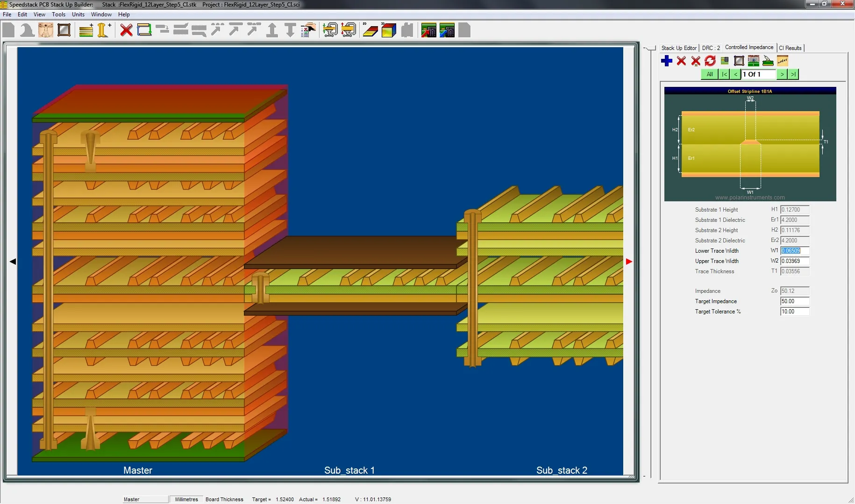This screenshot has height=504, width=855.
Task: Click the All navigation button
Action: coord(709,74)
